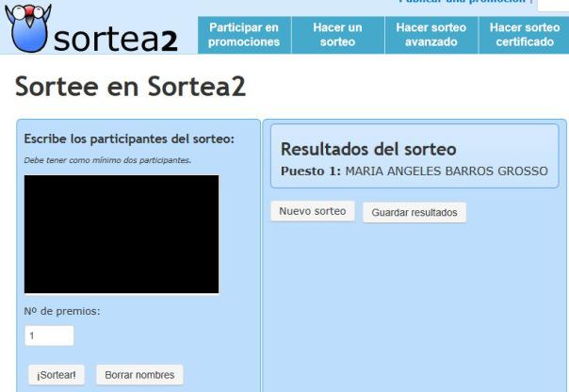This screenshot has width=569, height=392.
Task: Click the Resultados del sorteo heading
Action: coord(368,149)
